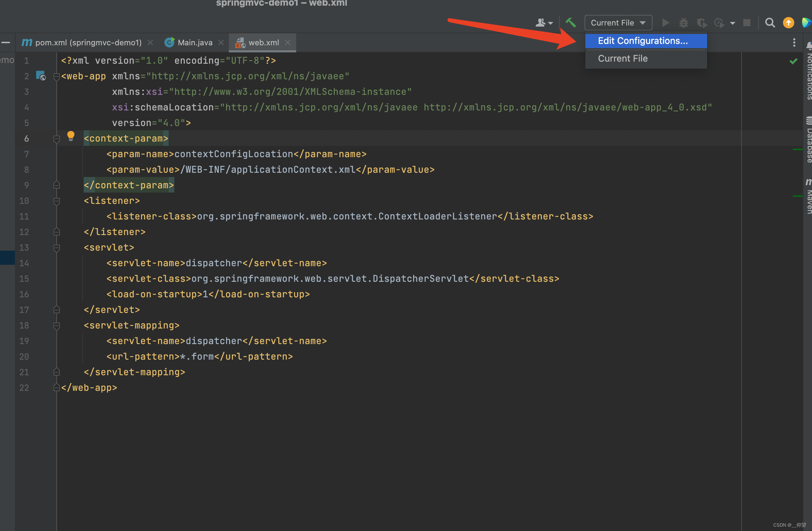The height and width of the screenshot is (531, 812).
Task: Click the Debug bug icon
Action: (x=683, y=23)
